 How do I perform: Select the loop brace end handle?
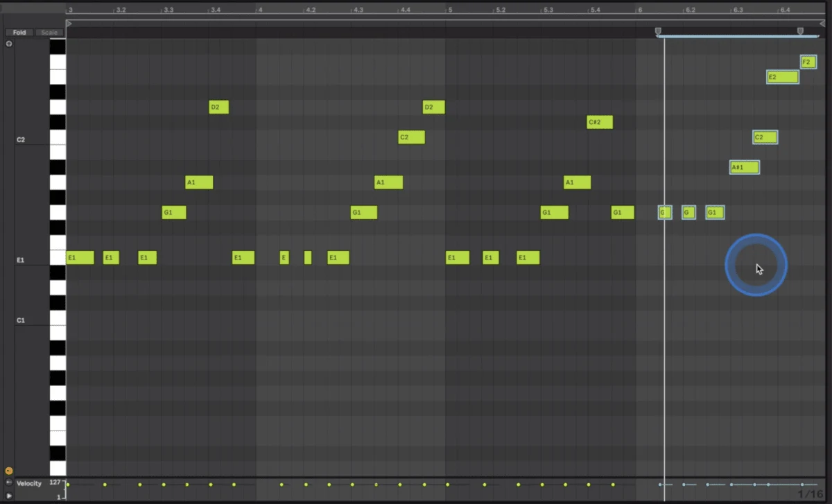click(x=800, y=31)
